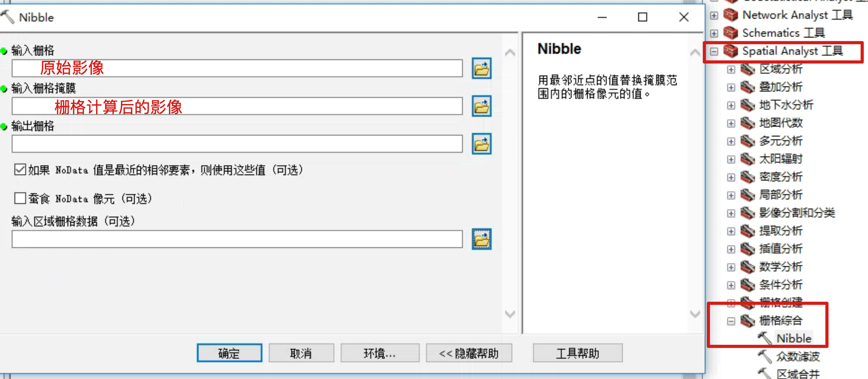The height and width of the screenshot is (379, 868).
Task: Expand the Network Analyst 工具 node
Action: 714,15
